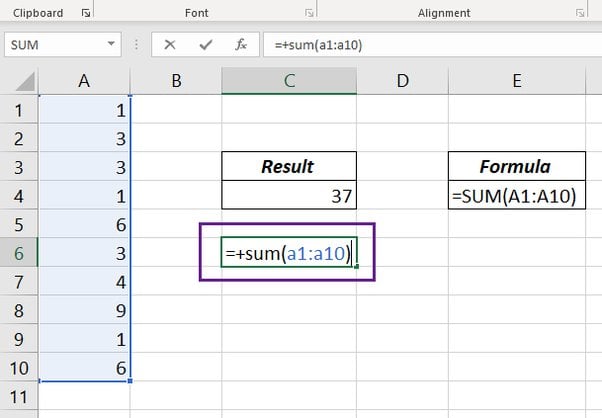Click the Result cell showing 37

point(289,196)
